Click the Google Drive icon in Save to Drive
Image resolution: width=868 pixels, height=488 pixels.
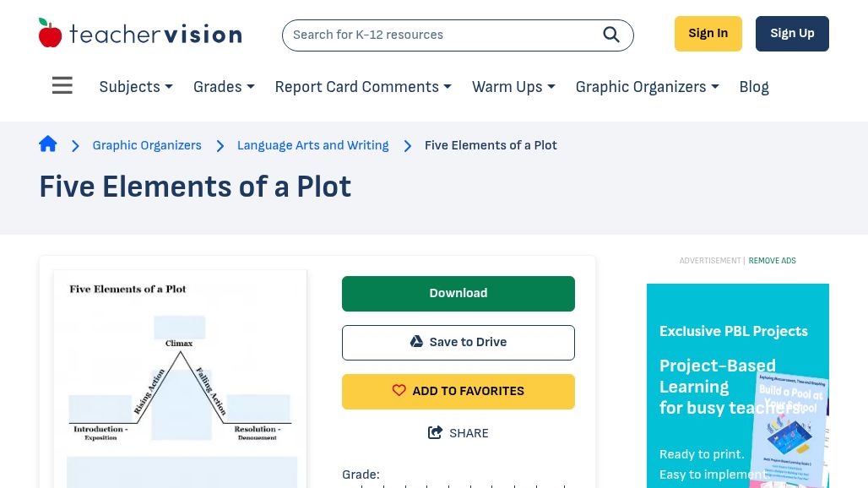416,342
